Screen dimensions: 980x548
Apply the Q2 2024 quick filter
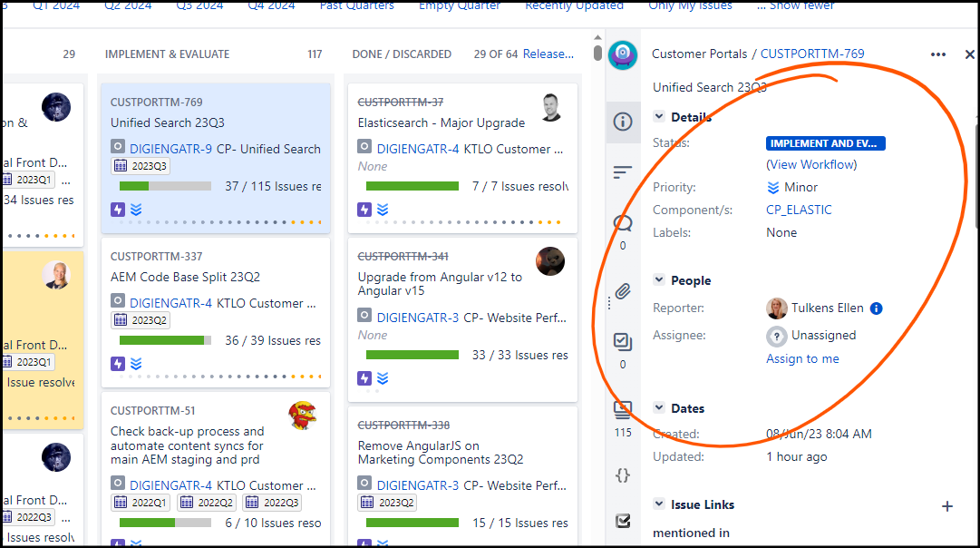pyautogui.click(x=128, y=5)
